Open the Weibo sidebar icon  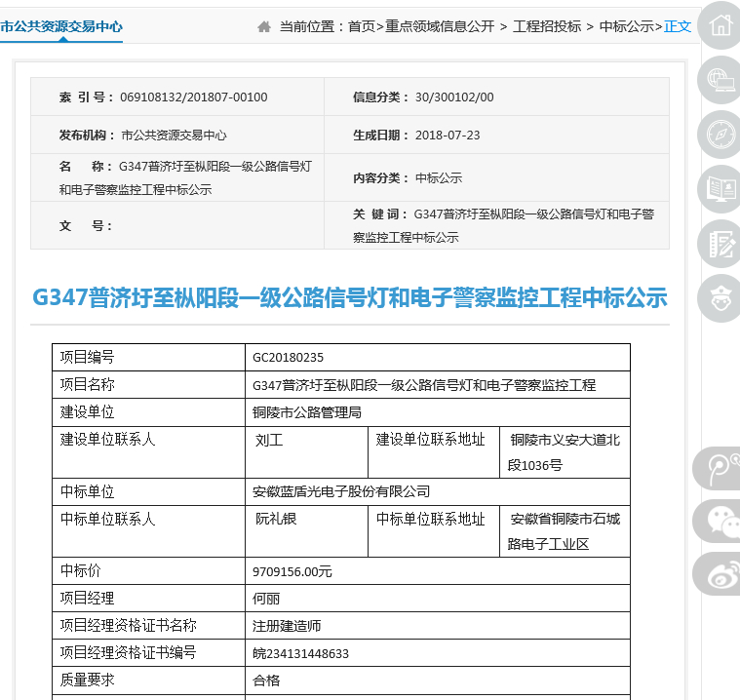click(718, 574)
